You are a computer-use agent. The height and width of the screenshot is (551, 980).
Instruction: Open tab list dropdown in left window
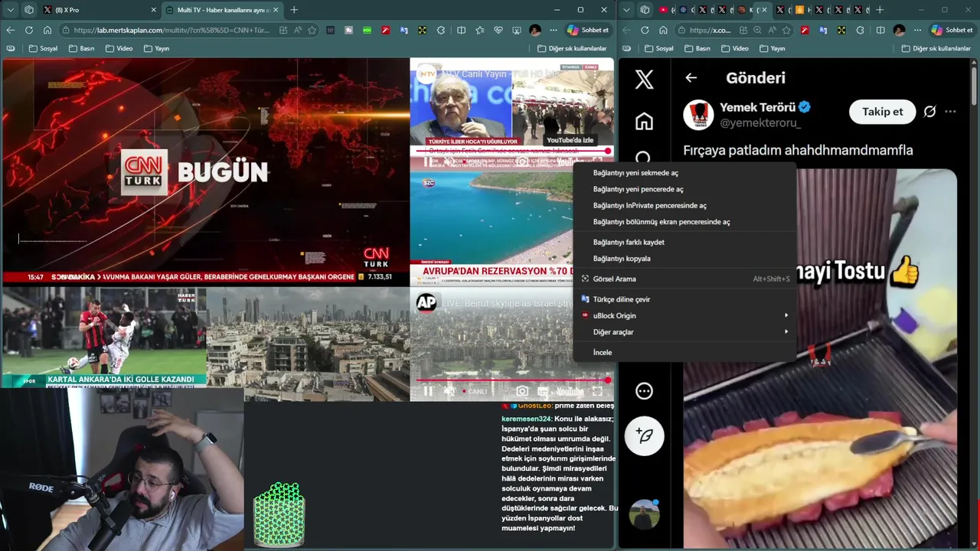[x=11, y=10]
